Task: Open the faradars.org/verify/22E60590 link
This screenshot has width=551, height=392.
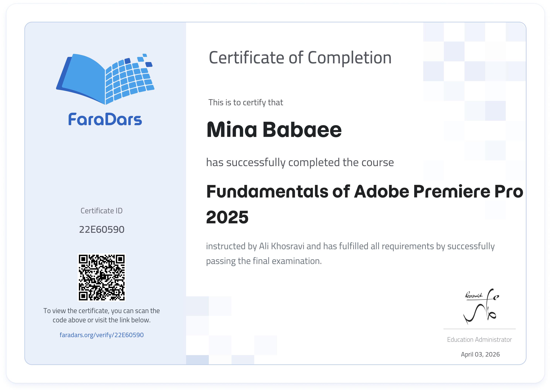Action: [x=101, y=335]
